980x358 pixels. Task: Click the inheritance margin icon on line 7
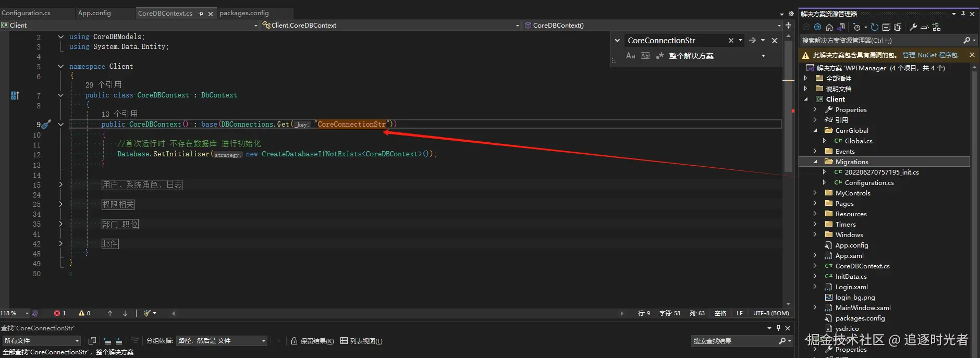pyautogui.click(x=15, y=95)
